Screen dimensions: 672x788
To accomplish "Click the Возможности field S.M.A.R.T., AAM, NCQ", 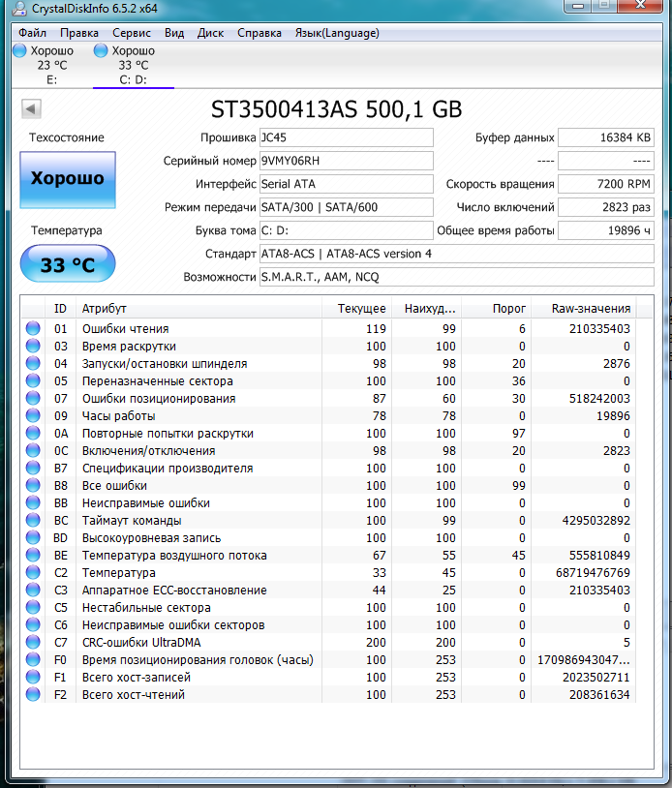I will [x=456, y=277].
